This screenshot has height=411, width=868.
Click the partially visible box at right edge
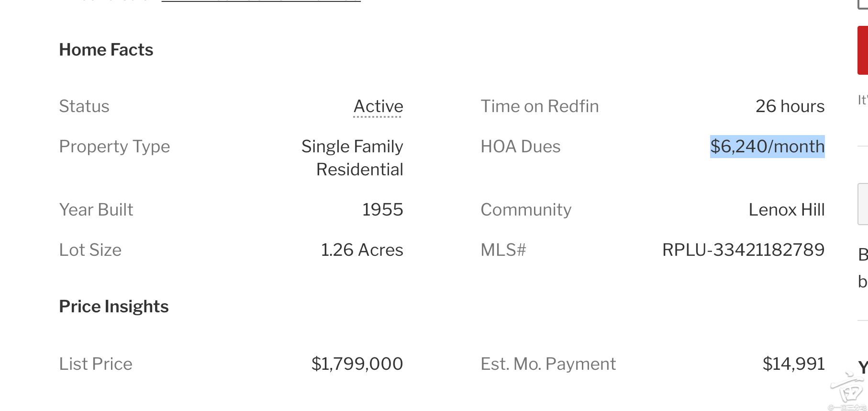pyautogui.click(x=863, y=204)
